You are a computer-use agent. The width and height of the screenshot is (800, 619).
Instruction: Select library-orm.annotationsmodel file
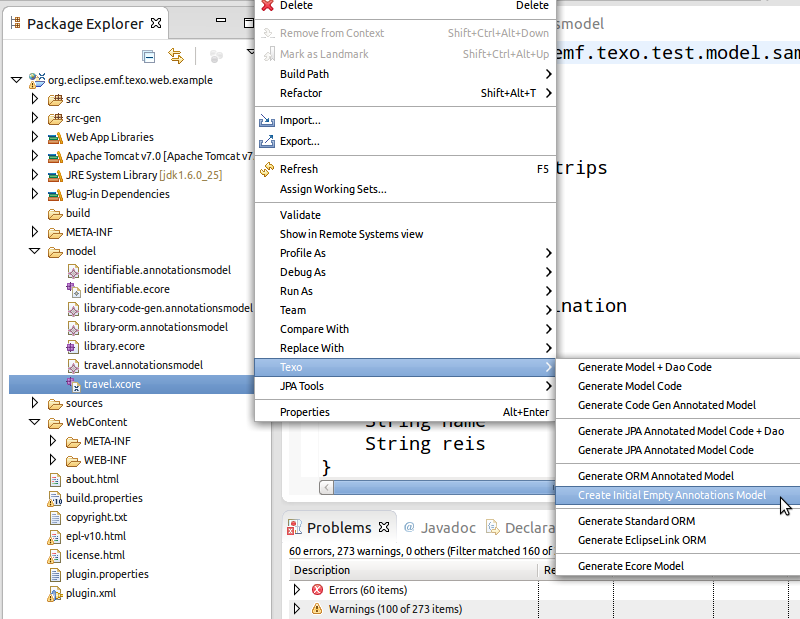(x=156, y=327)
